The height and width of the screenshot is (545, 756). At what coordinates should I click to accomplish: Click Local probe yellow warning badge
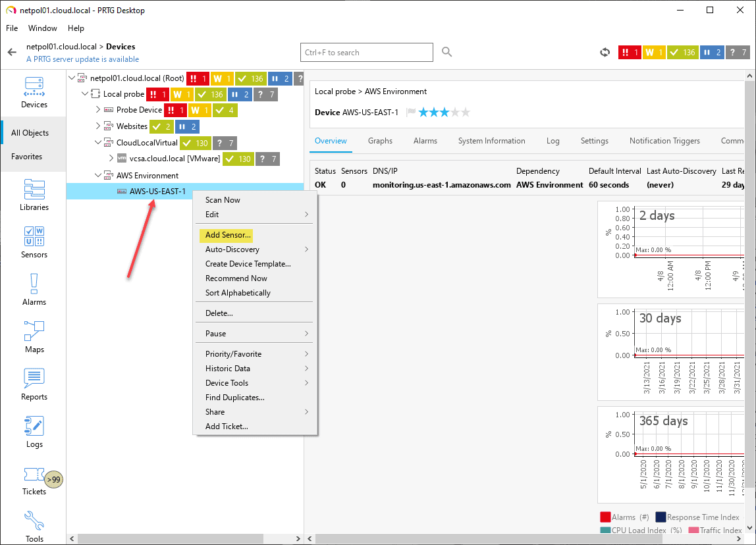[x=181, y=94]
